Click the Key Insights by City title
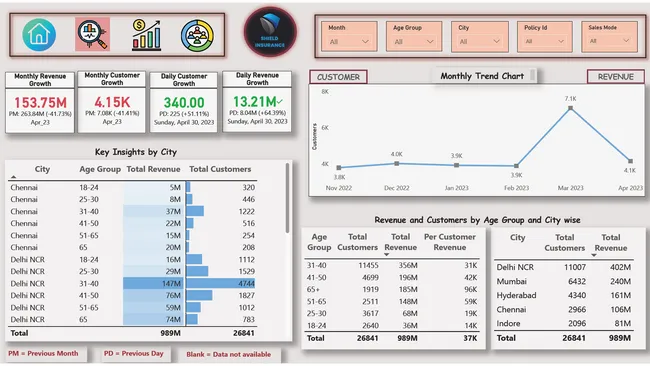Image resolution: width=650 pixels, height=366 pixels. [x=136, y=152]
